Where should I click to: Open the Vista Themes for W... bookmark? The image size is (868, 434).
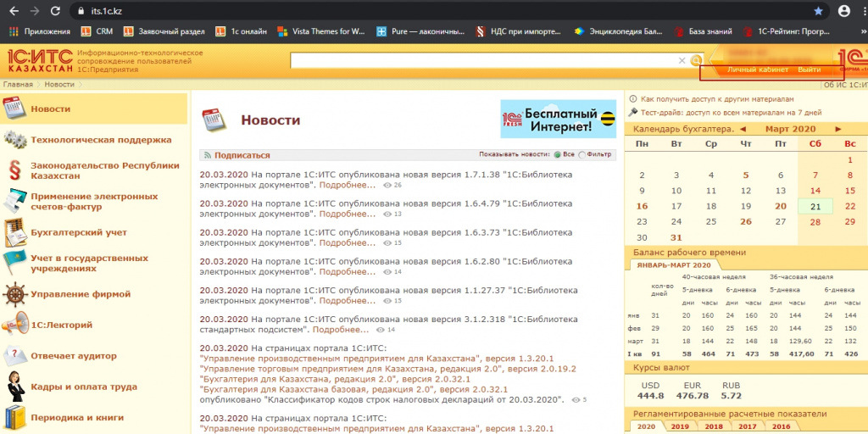pyautogui.click(x=321, y=31)
